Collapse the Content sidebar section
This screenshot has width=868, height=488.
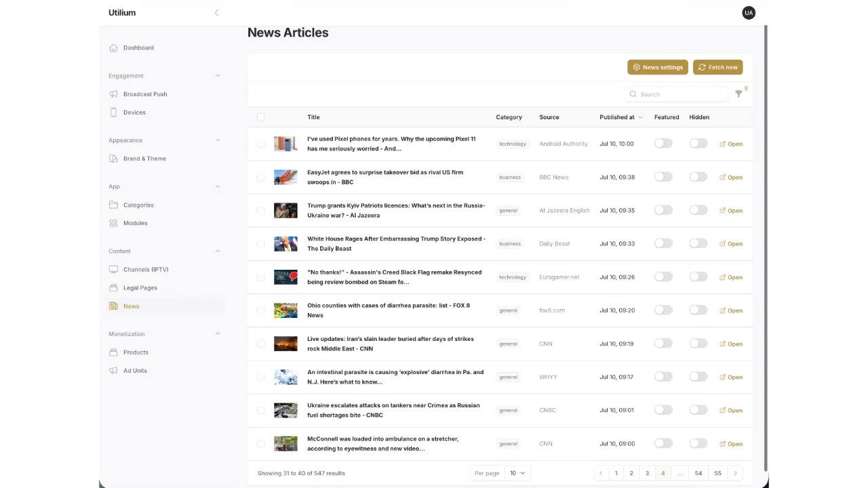click(218, 251)
